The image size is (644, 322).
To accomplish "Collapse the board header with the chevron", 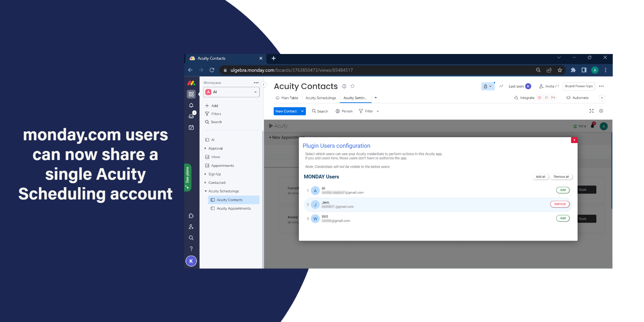I will coord(602,98).
